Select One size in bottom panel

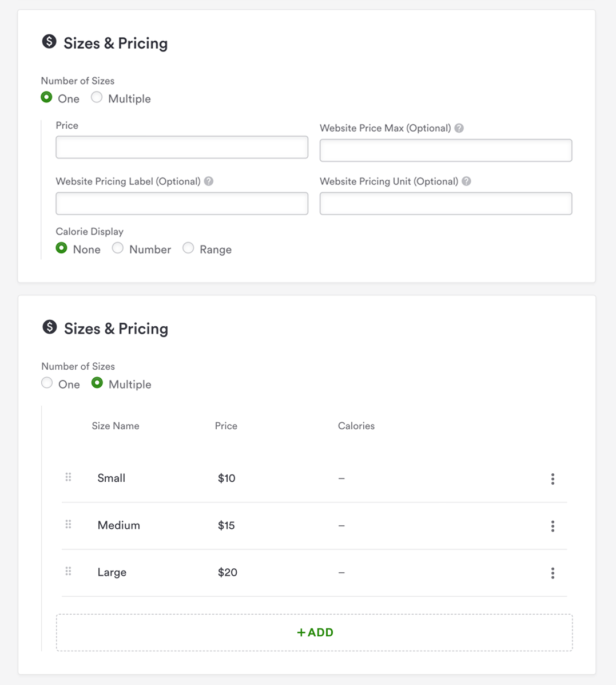47,383
